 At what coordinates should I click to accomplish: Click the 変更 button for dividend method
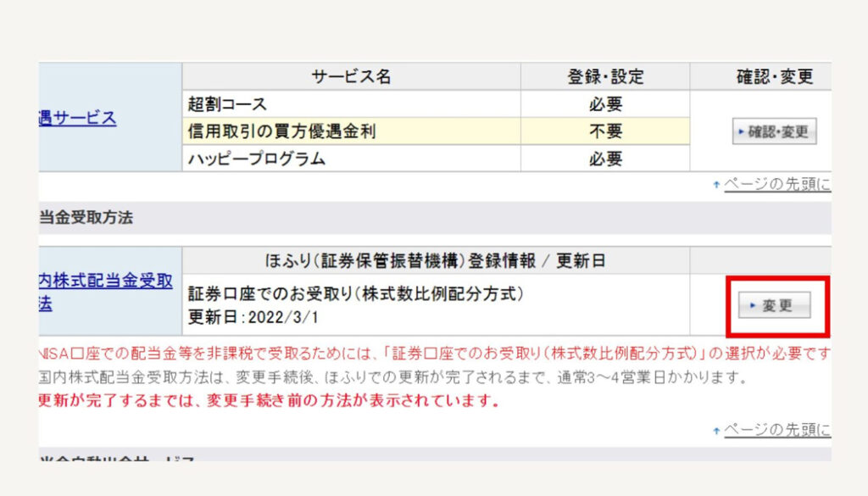pyautogui.click(x=774, y=305)
